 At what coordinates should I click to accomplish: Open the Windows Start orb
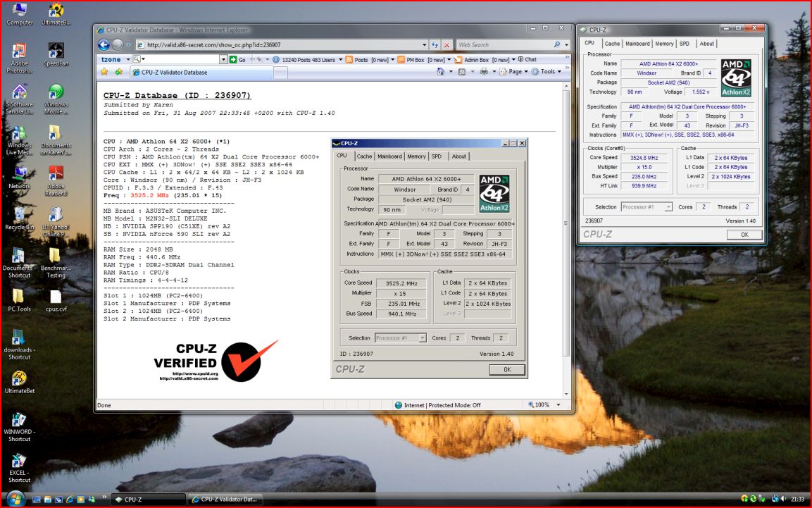coord(15,499)
